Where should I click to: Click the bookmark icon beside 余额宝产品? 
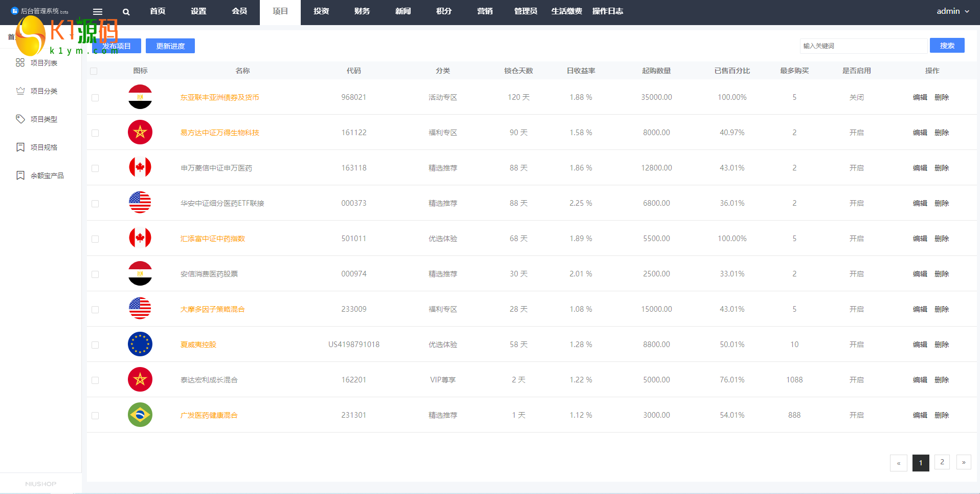(x=20, y=175)
